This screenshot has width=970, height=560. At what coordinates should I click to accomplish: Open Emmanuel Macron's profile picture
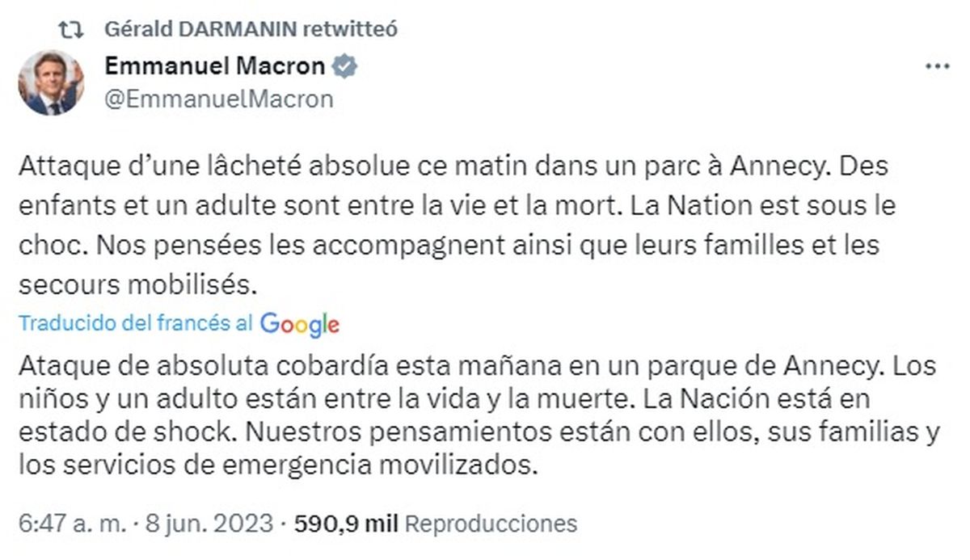51,83
